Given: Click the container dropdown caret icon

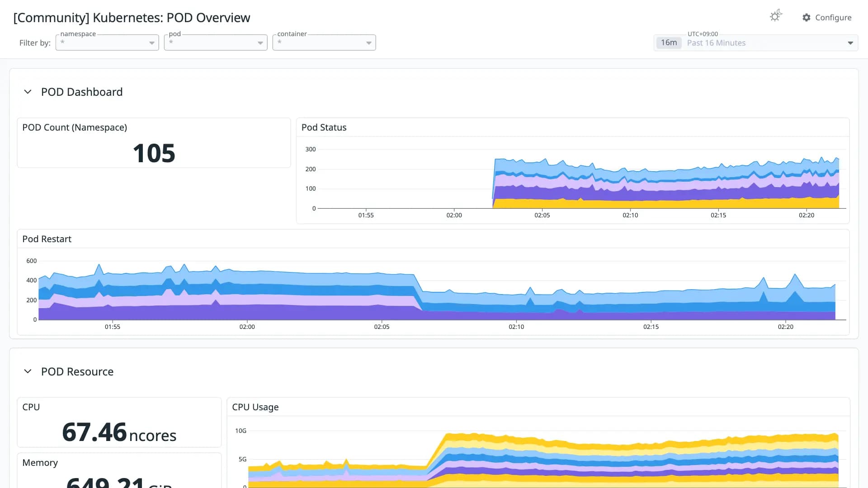Looking at the screenshot, I should [x=369, y=43].
